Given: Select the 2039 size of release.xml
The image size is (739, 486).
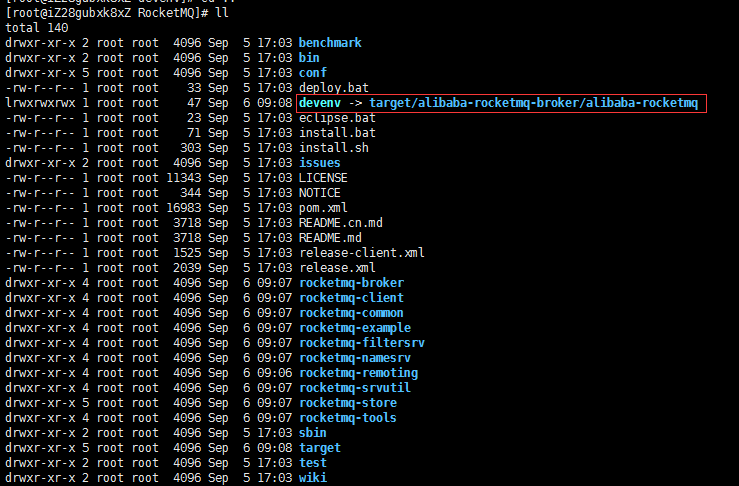Looking at the screenshot, I should click(x=187, y=268).
